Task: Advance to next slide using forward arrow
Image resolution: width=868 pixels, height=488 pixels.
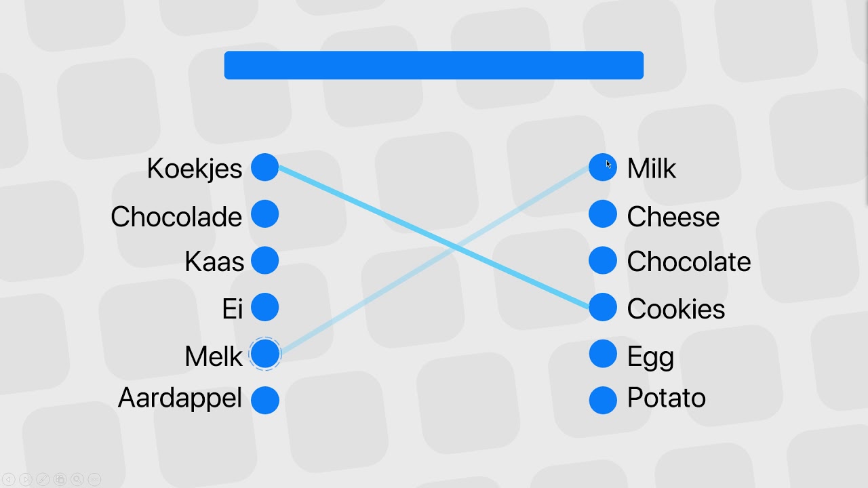Action: (x=25, y=479)
